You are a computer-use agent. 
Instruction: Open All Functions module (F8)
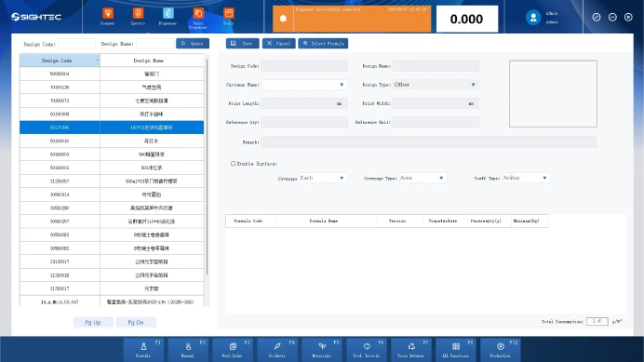pyautogui.click(x=455, y=349)
